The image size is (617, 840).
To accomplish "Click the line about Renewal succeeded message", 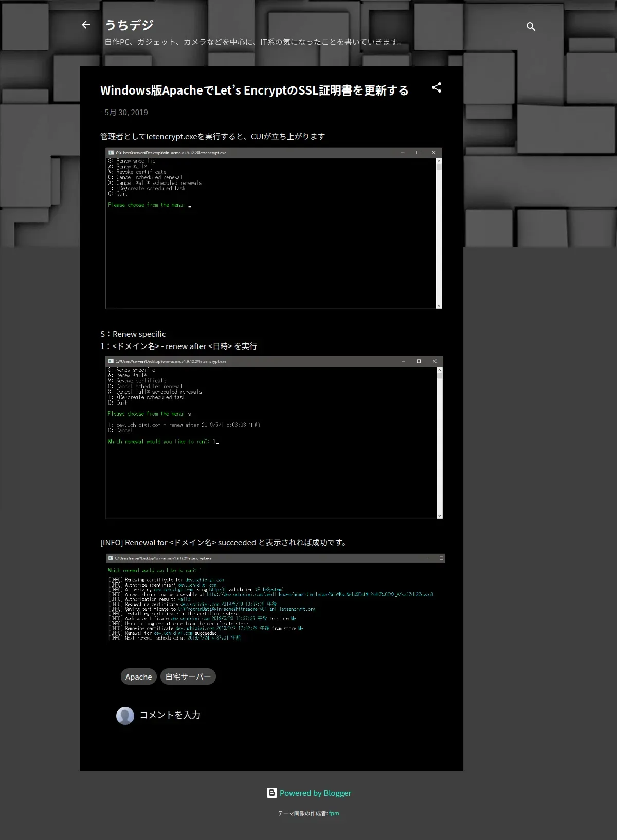I will (225, 543).
